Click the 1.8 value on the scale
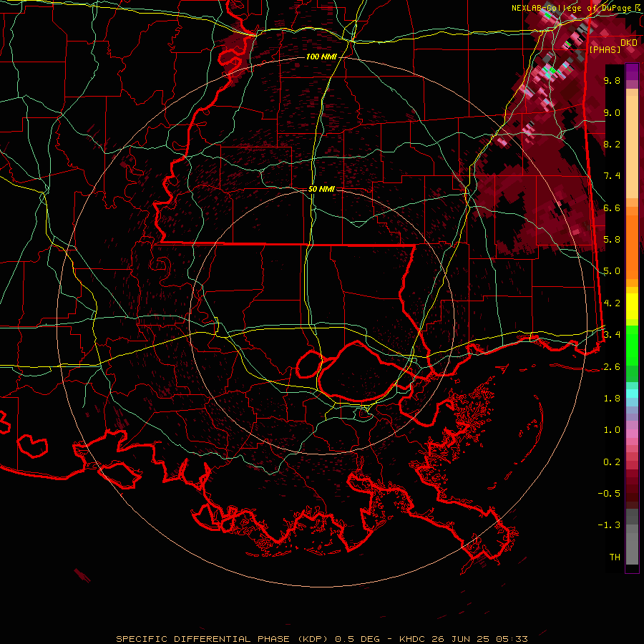 (x=612, y=399)
